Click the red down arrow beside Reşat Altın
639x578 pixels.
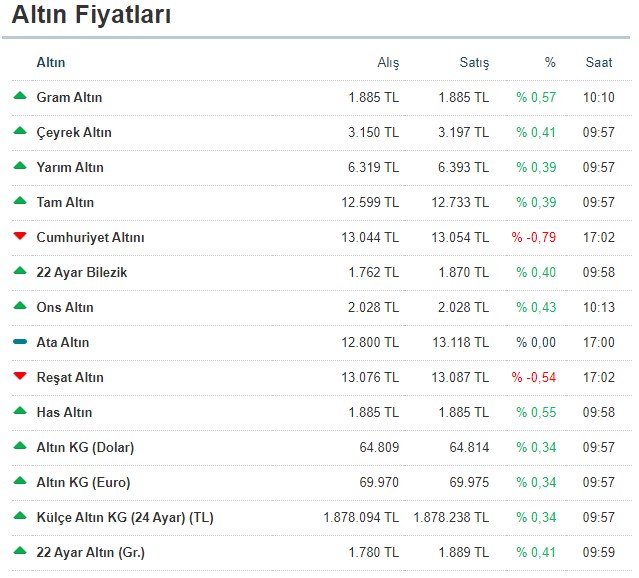point(20,376)
